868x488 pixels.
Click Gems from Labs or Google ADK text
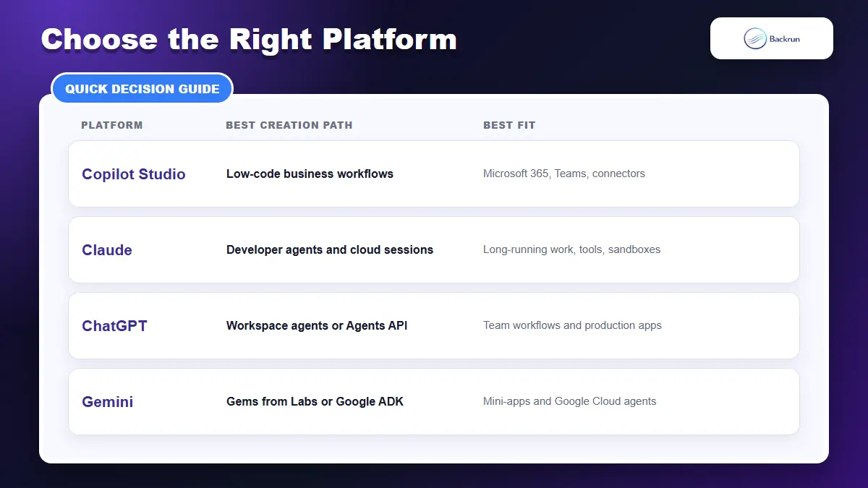315,401
